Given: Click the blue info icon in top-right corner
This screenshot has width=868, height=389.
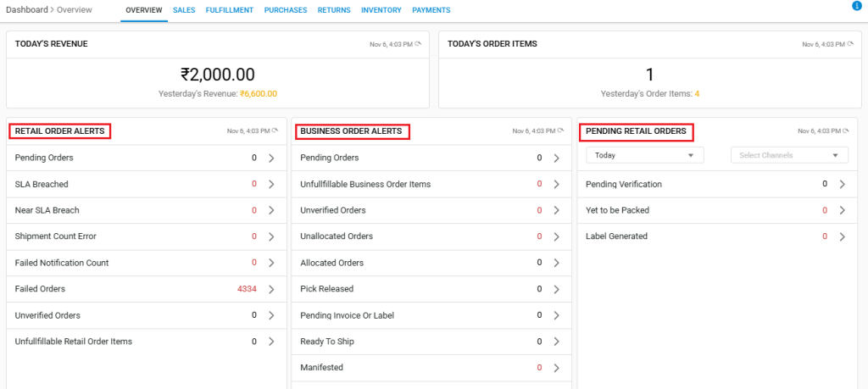Looking at the screenshot, I should pos(856,7).
